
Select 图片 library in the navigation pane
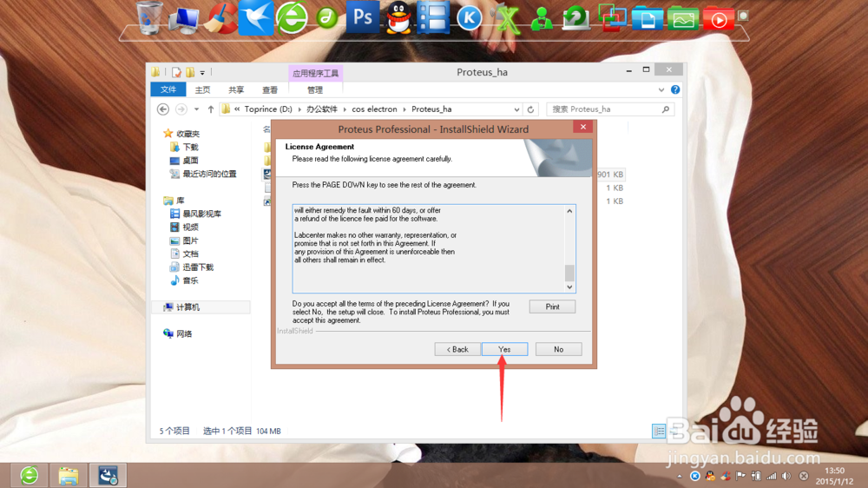[x=190, y=241]
